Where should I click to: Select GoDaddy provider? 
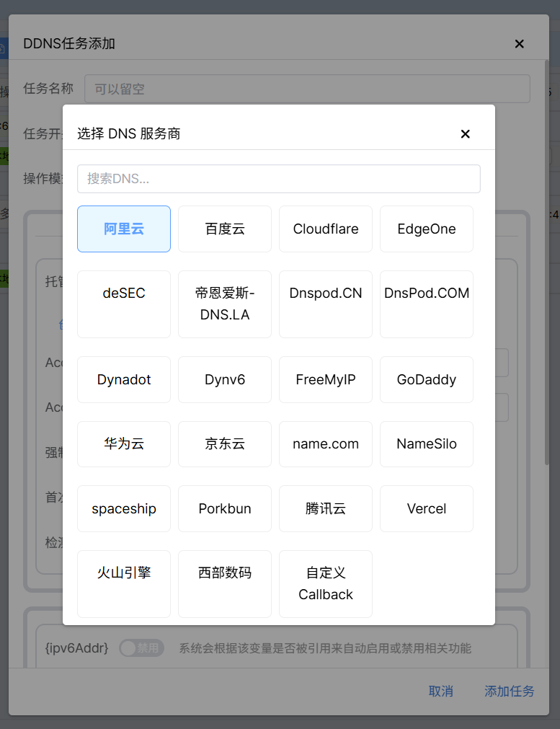426,379
